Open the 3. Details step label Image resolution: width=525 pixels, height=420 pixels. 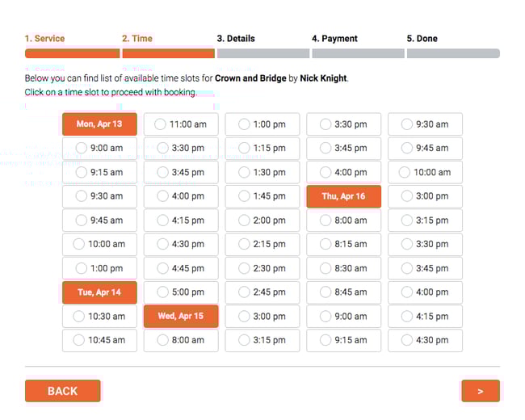(236, 39)
